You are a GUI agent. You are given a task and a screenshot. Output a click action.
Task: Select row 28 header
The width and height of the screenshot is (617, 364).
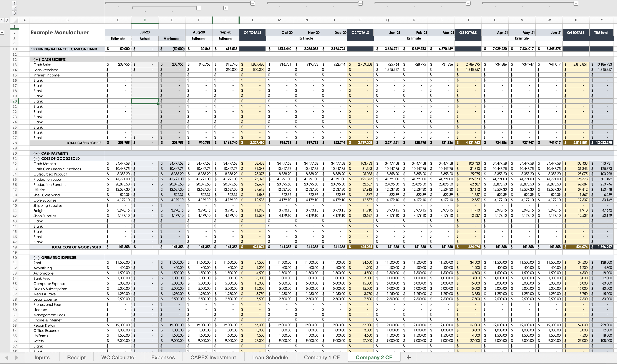(15, 143)
